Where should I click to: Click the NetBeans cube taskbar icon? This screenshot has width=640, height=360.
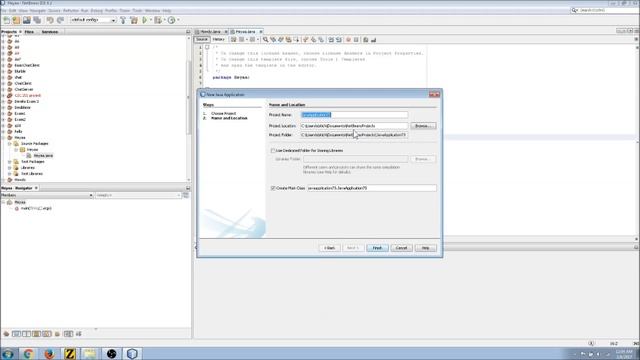tap(132, 353)
